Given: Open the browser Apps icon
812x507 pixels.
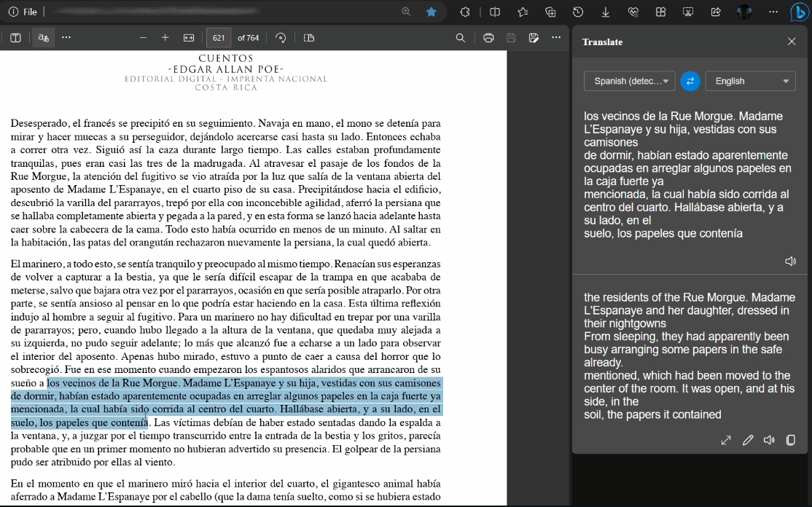Looking at the screenshot, I should pos(660,12).
